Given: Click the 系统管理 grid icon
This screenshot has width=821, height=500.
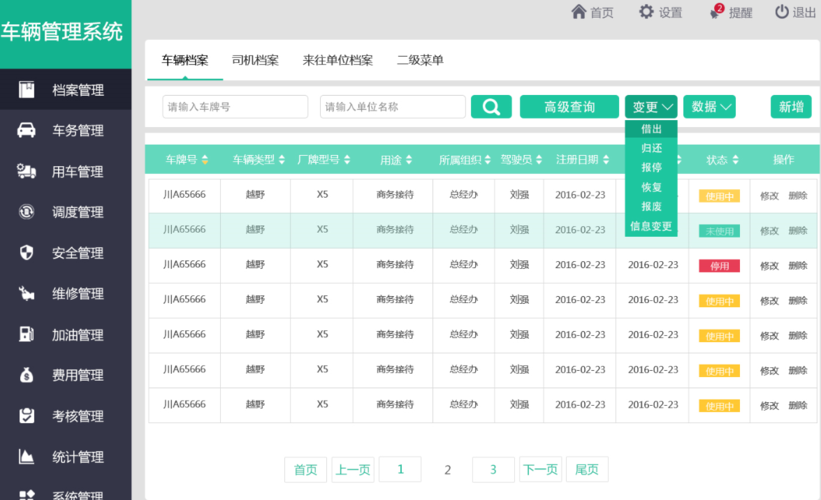Looking at the screenshot, I should [x=26, y=495].
